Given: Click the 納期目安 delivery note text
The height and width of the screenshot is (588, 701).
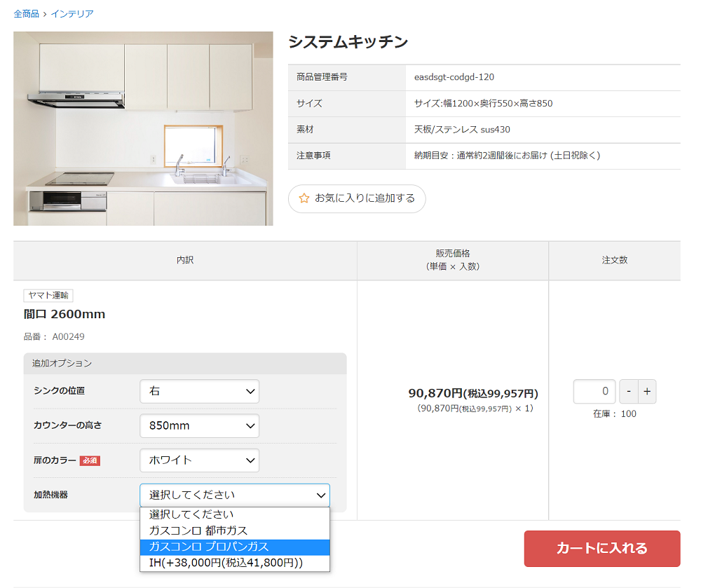Looking at the screenshot, I should pos(507,156).
